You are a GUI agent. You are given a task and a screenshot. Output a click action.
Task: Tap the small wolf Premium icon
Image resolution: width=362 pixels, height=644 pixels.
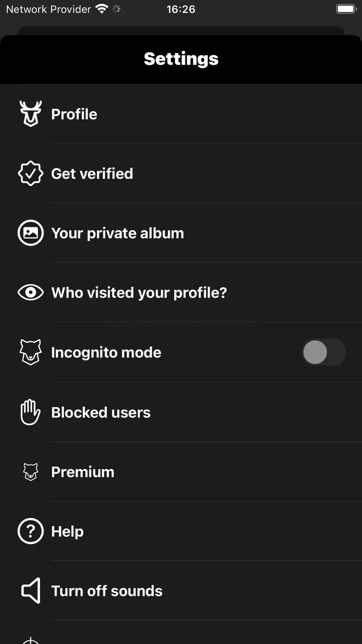pos(31,472)
